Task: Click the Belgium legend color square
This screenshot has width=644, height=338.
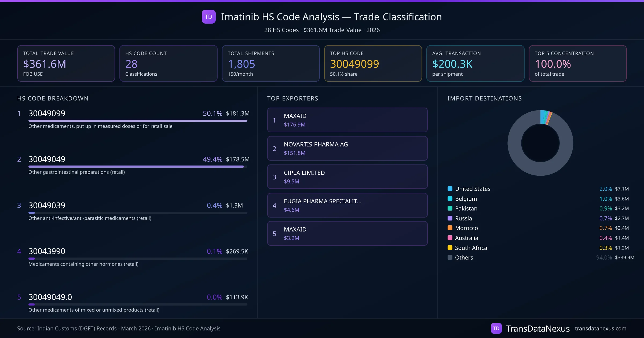Action: [x=450, y=199]
